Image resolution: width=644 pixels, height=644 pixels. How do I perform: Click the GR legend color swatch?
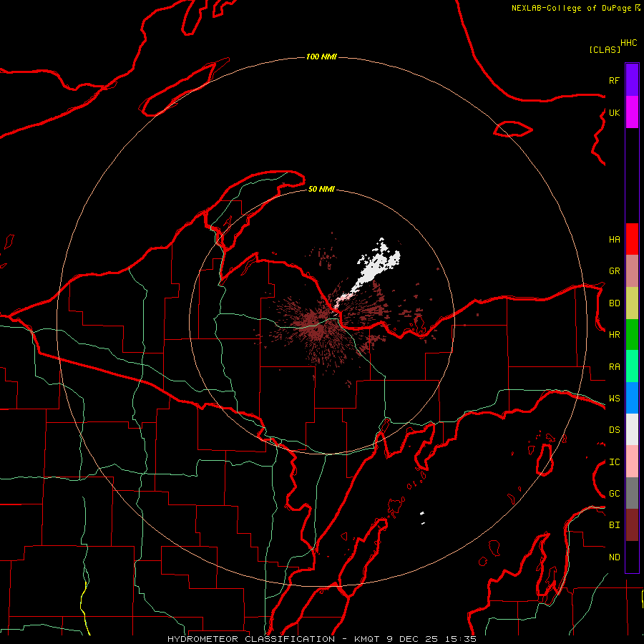(632, 271)
